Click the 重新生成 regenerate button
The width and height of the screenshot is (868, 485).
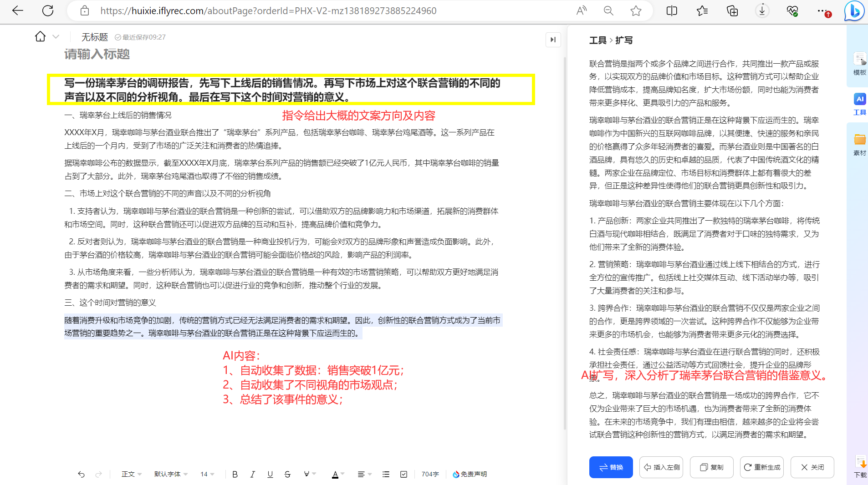pyautogui.click(x=762, y=467)
